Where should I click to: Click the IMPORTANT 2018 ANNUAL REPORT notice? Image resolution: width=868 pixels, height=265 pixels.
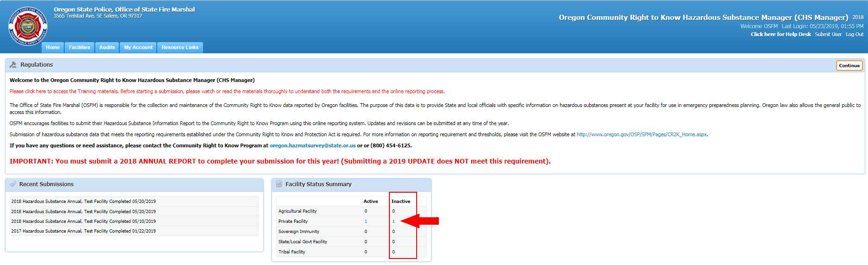pyautogui.click(x=280, y=161)
